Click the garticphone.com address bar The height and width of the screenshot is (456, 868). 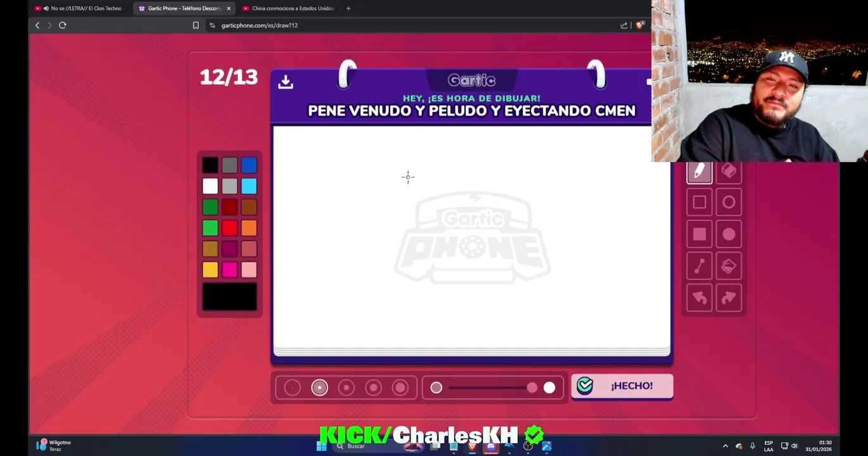click(412, 25)
